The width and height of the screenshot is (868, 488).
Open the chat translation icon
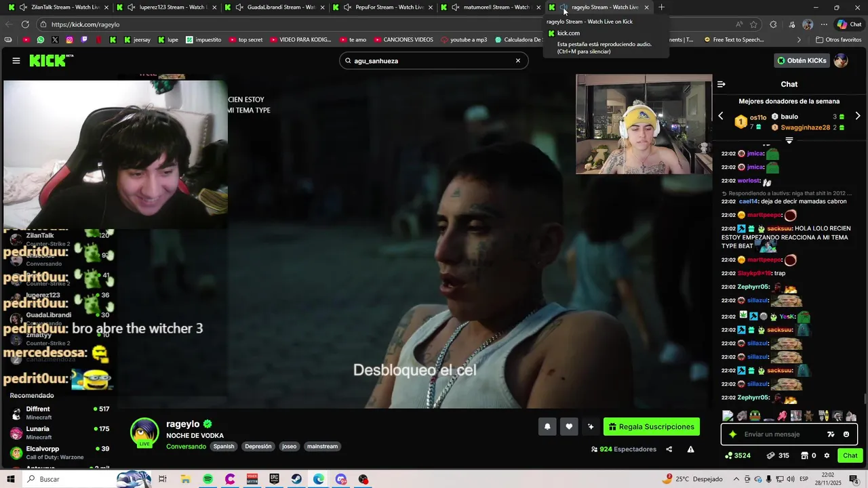831,434
